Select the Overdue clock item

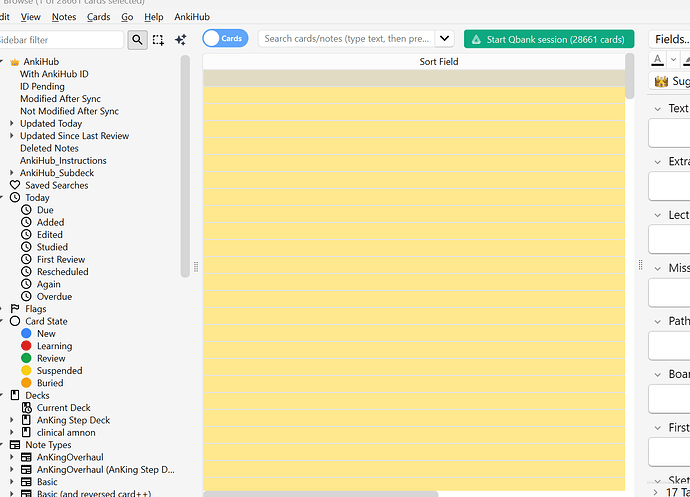click(26, 296)
